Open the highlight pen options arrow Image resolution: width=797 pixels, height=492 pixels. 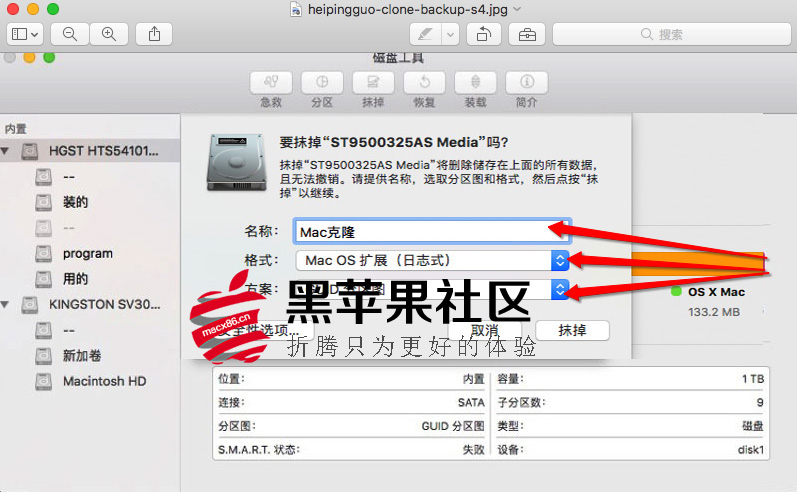(x=450, y=34)
